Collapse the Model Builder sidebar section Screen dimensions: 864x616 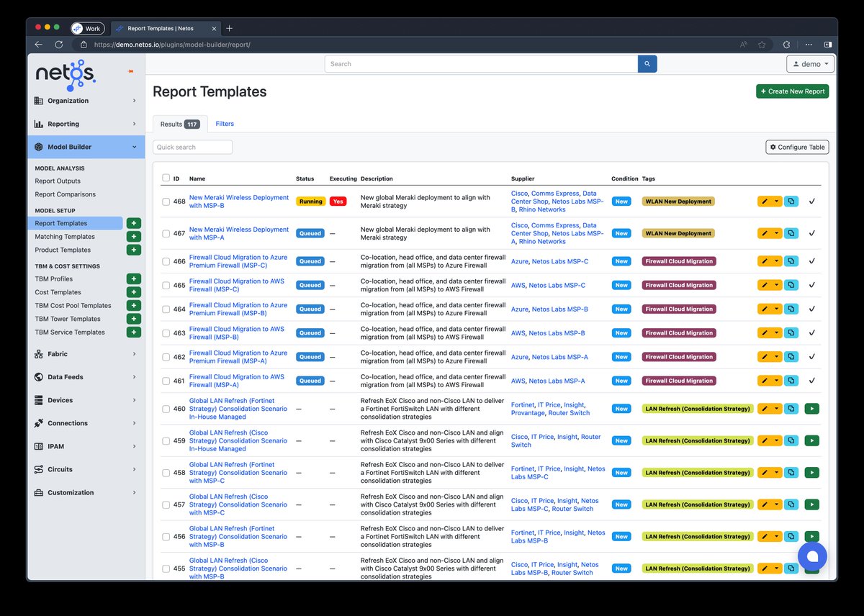[86, 147]
